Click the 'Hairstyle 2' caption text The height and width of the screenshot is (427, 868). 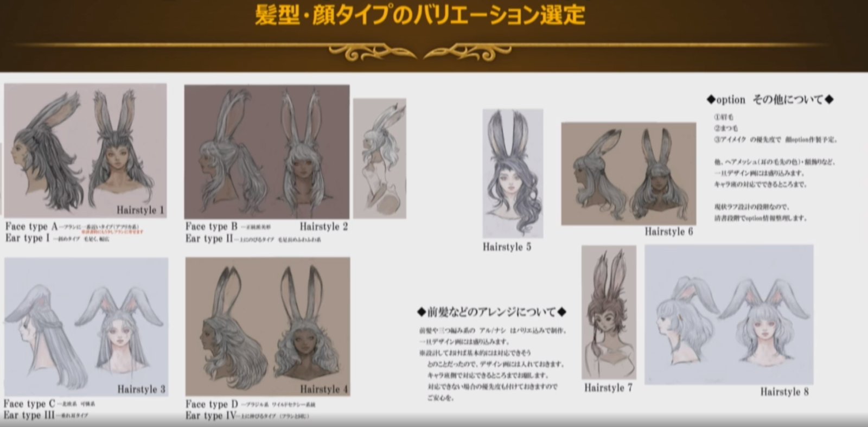coord(324,227)
